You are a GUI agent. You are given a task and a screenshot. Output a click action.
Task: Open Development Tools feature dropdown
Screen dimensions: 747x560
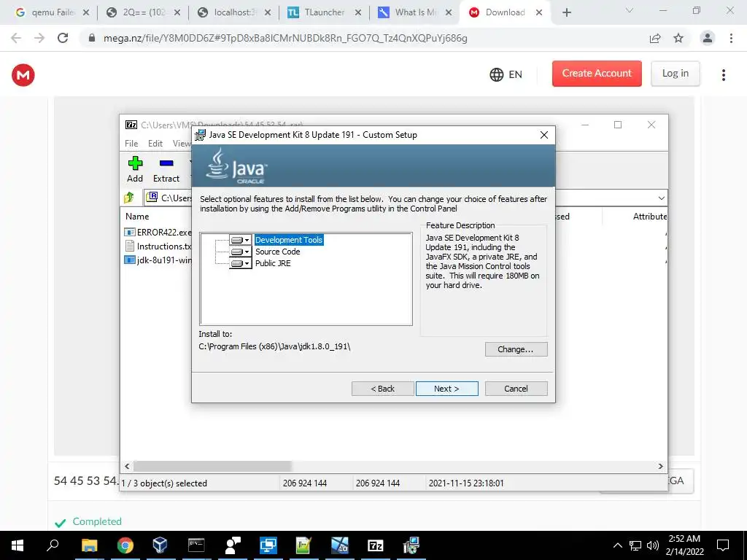tap(241, 240)
